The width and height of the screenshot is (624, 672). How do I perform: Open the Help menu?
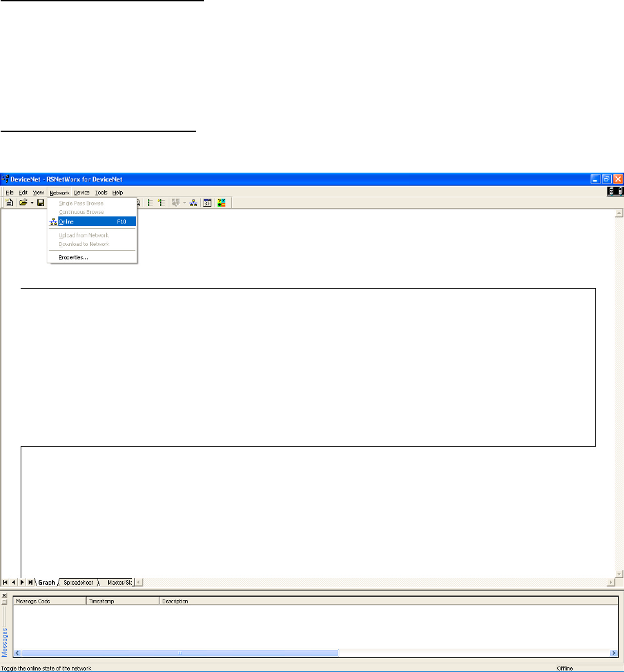pyautogui.click(x=117, y=193)
